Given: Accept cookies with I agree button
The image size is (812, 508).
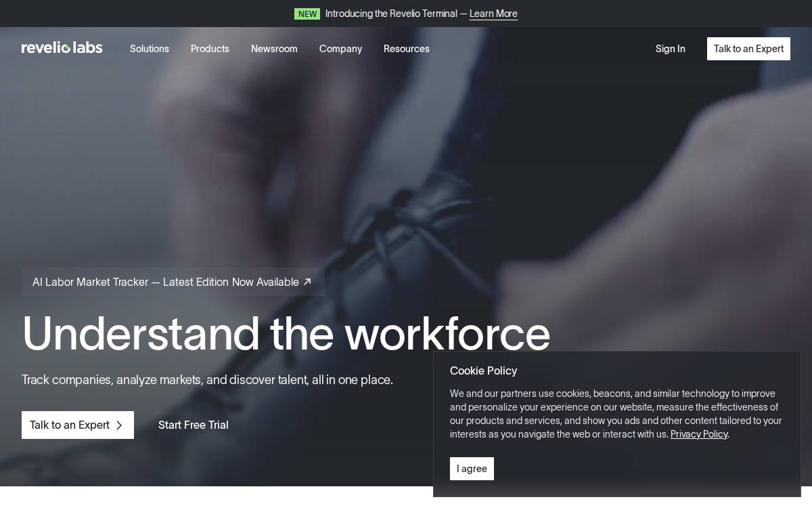Looking at the screenshot, I should pyautogui.click(x=472, y=469).
